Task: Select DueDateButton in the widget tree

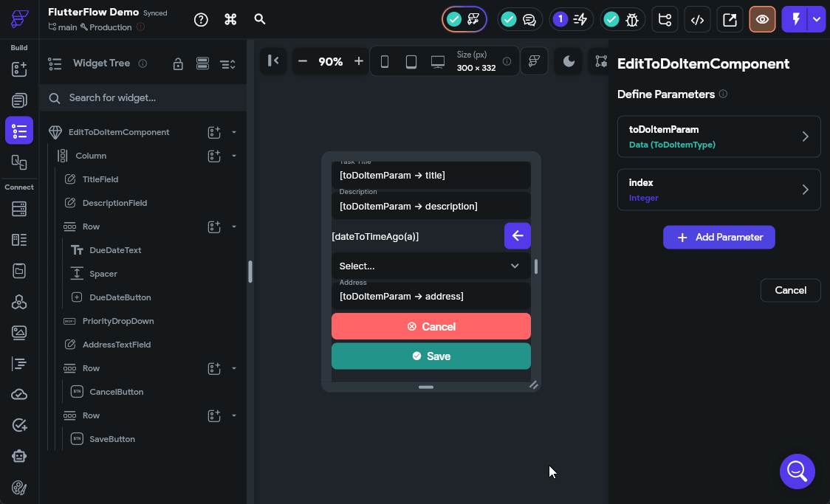Action: [x=120, y=297]
